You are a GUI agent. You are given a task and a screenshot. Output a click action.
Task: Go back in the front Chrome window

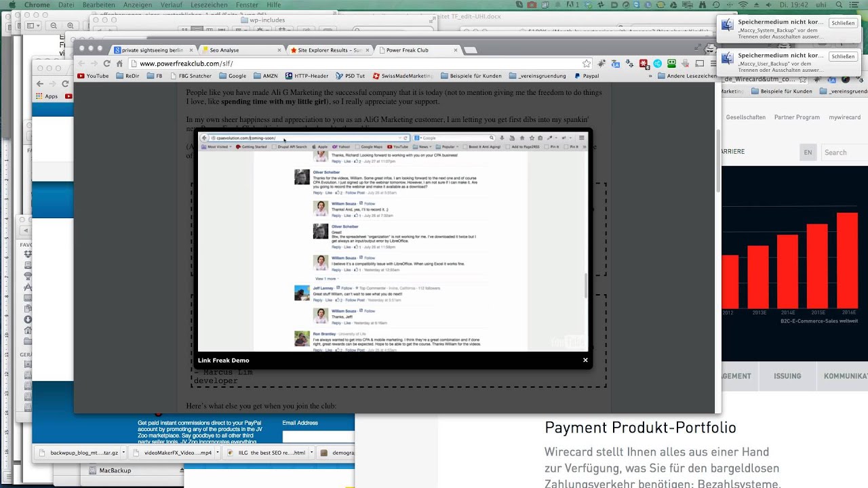click(81, 64)
